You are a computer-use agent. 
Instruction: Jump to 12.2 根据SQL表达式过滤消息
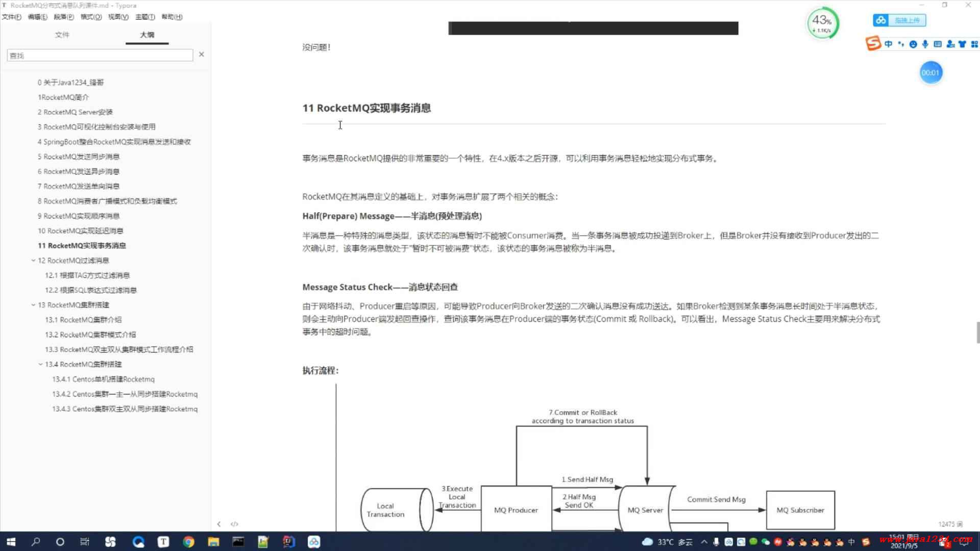(91, 290)
